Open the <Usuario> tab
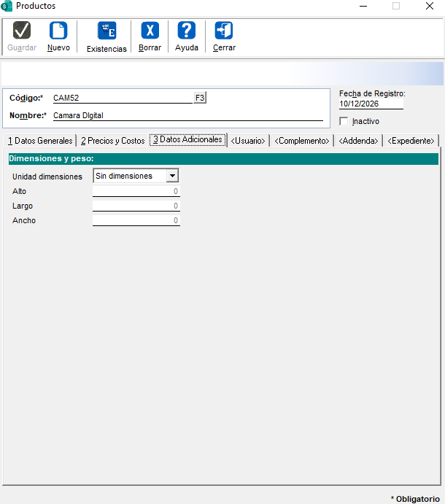Image resolution: width=445 pixels, height=504 pixels. tap(248, 141)
